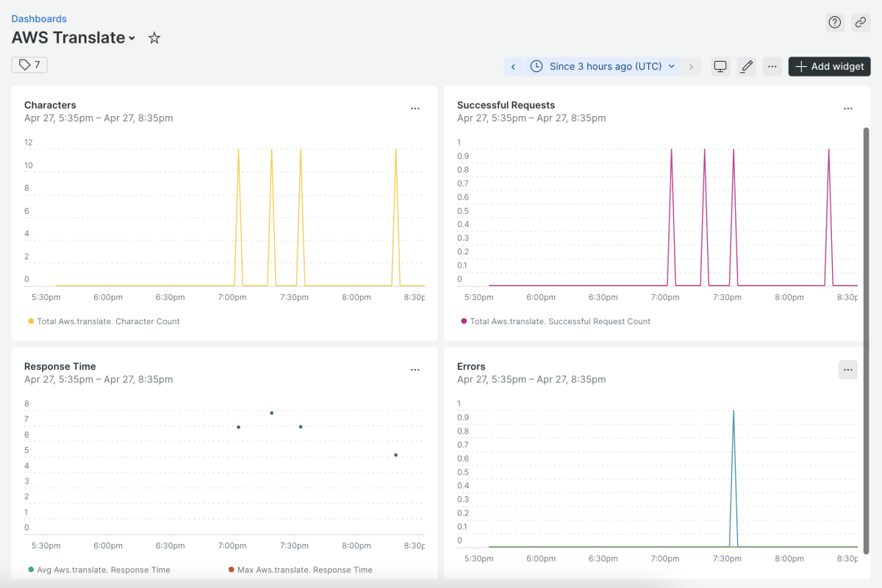882x588 pixels.
Task: Click date range under Characters title
Action: (x=98, y=118)
